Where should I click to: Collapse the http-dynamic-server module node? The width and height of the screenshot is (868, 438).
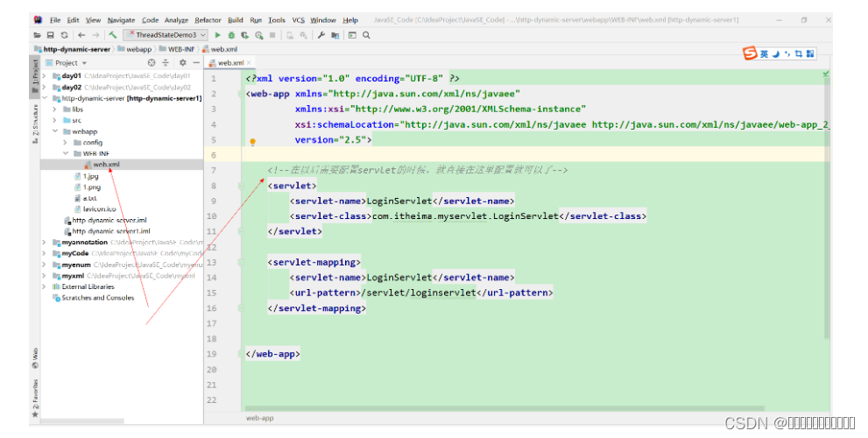[x=45, y=98]
